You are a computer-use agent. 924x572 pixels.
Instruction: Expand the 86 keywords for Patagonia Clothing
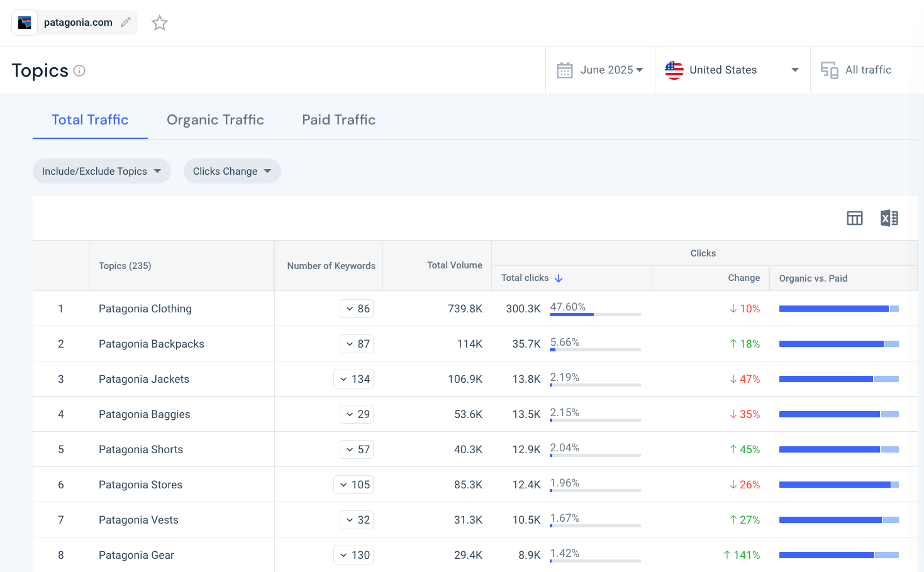click(357, 309)
